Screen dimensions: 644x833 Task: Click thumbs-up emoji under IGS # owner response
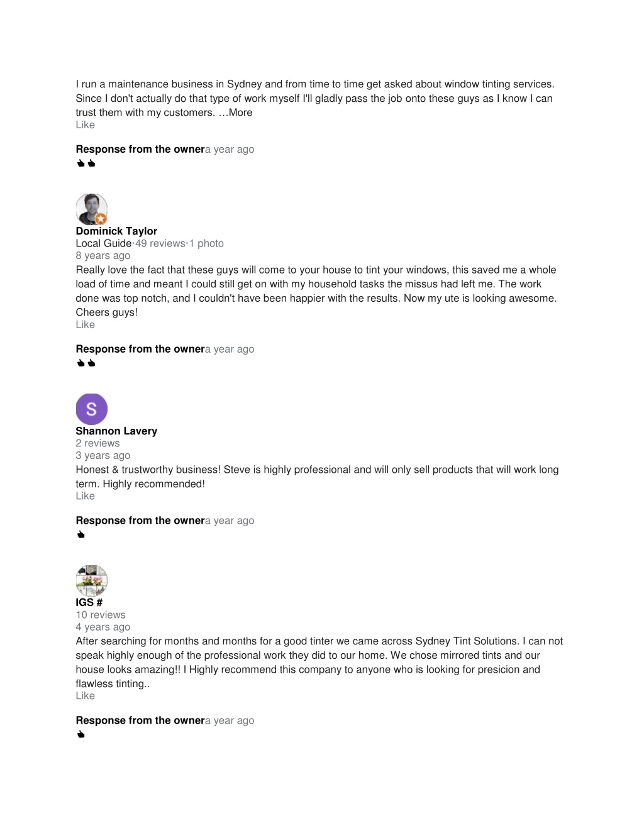[80, 734]
